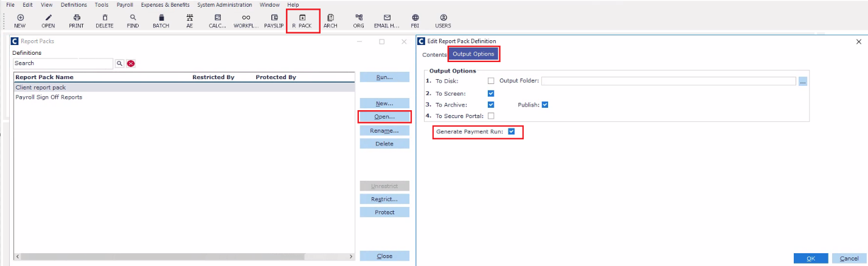Viewport: 868px width, 266px height.
Task: Confirm with the OK button
Action: (811, 258)
